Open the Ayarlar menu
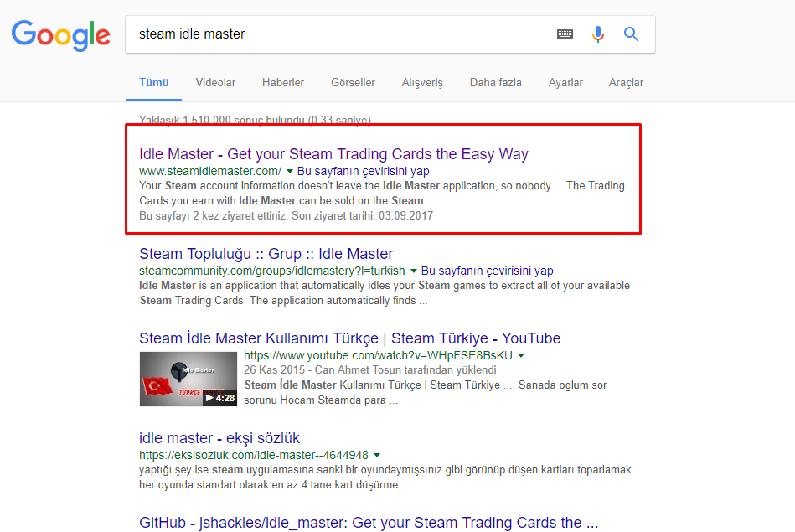The height and width of the screenshot is (532, 795). click(x=565, y=83)
